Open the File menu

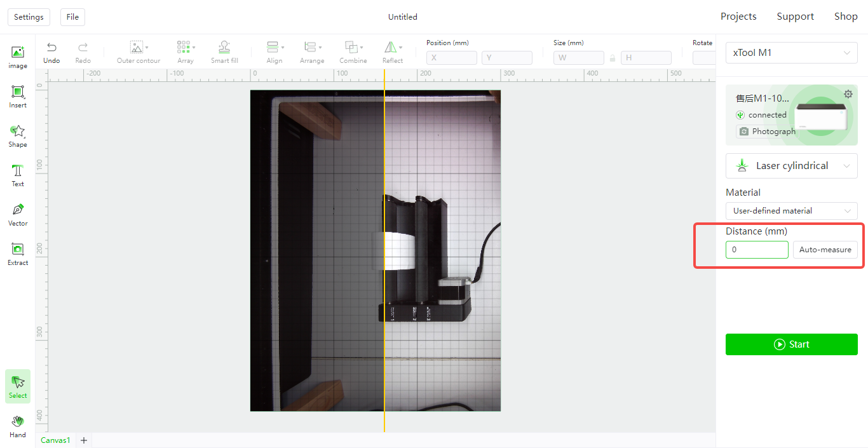pyautogui.click(x=72, y=17)
